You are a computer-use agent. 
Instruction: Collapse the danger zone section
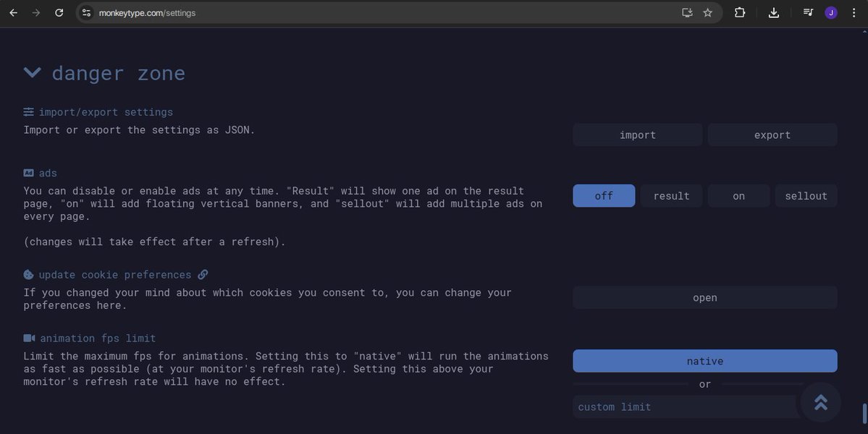pos(32,72)
